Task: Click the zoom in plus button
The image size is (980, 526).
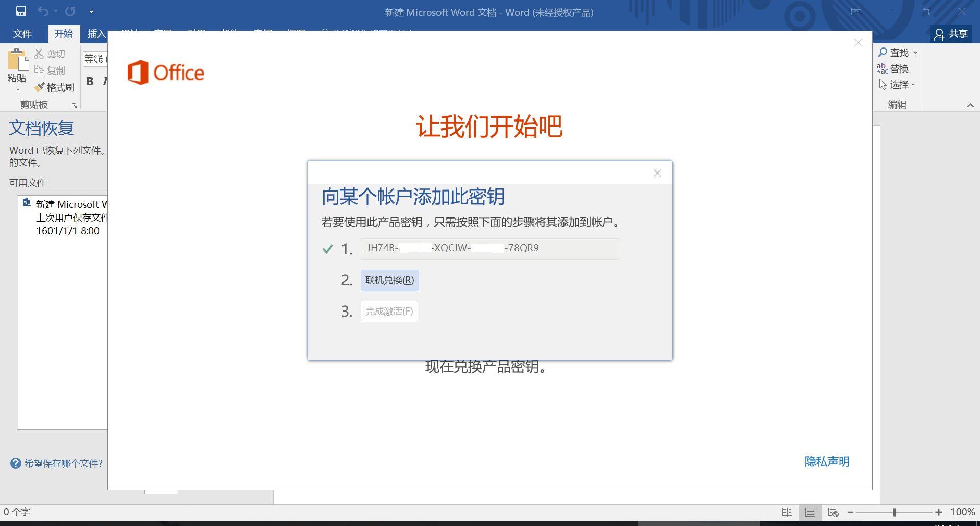Action: point(939,512)
